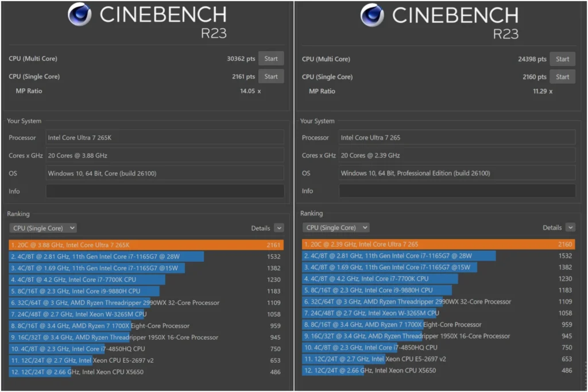
Task: Click the Processor field showing Intel Core Ultra 7 265
Action: 457,138
